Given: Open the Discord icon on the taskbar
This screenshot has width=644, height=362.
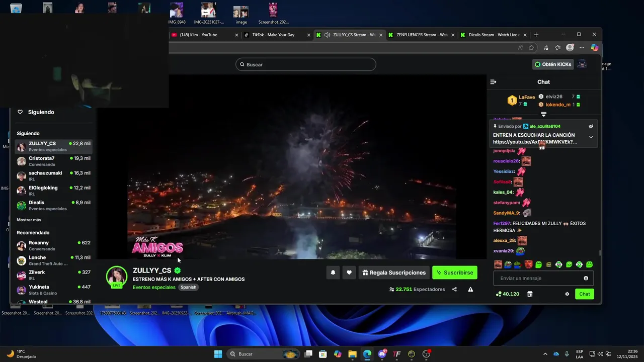Looking at the screenshot, I should pyautogui.click(x=382, y=354).
